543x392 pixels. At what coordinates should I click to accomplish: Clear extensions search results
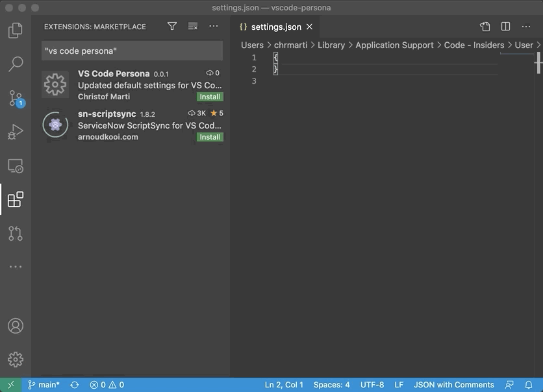[193, 27]
